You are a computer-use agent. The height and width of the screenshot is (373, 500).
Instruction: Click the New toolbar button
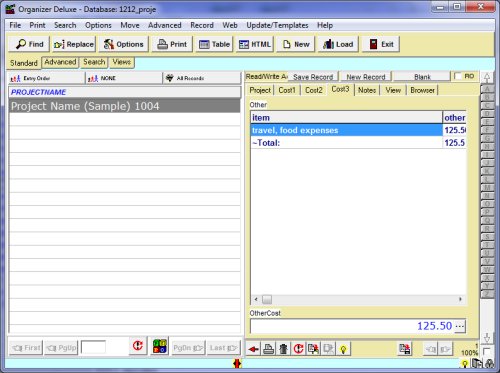coord(296,44)
